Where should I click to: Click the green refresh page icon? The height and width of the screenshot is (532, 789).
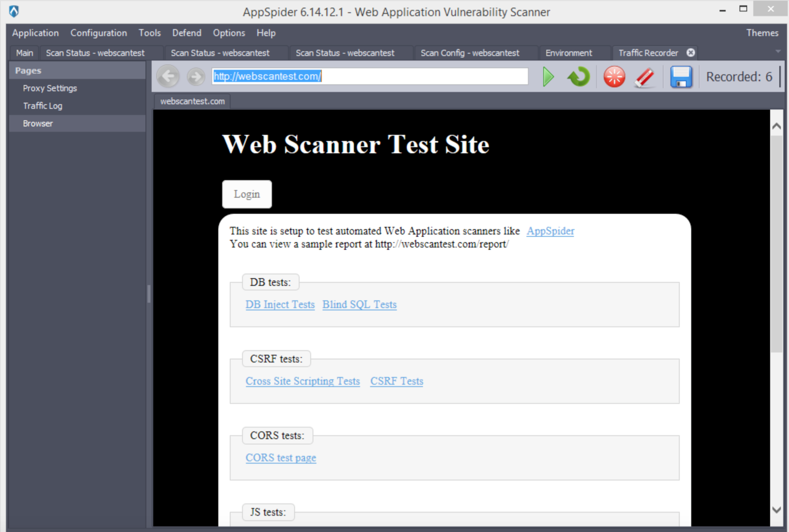click(579, 77)
